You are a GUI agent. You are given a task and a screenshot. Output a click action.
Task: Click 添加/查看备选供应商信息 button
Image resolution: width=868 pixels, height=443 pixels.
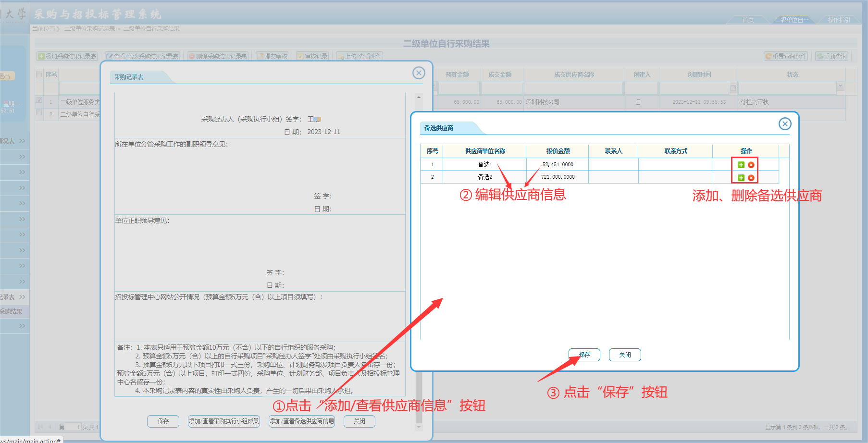click(302, 421)
